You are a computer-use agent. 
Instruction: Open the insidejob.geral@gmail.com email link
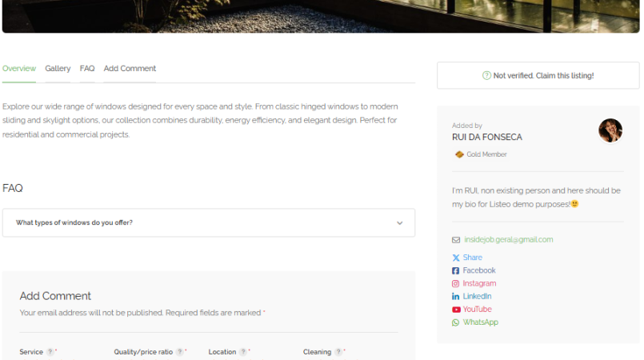click(508, 239)
